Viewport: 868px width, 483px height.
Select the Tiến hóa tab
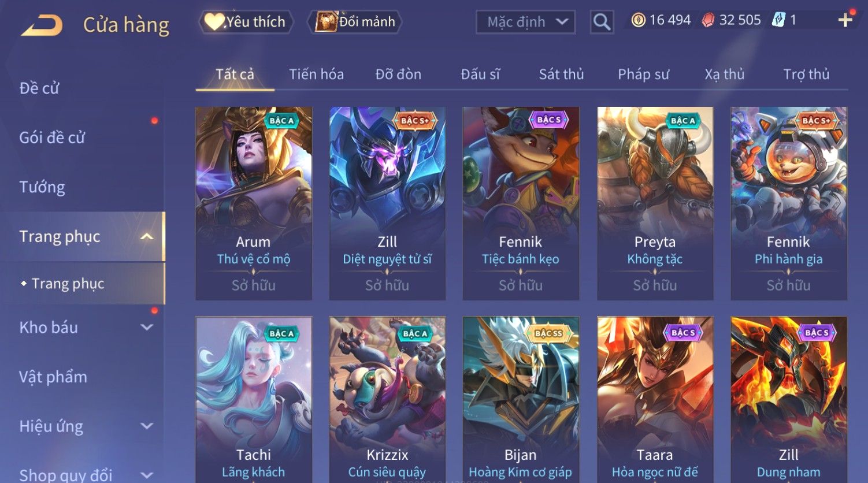coord(316,74)
